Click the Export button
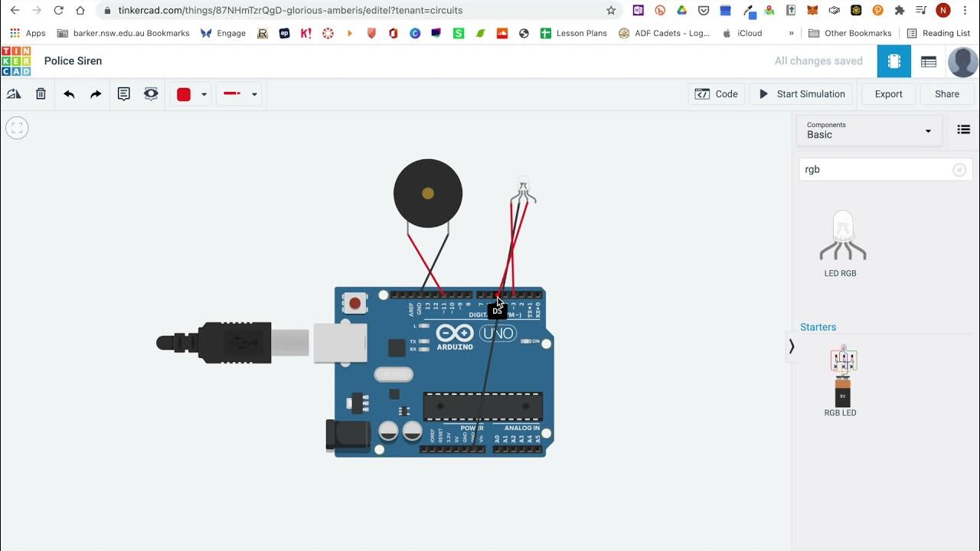The height and width of the screenshot is (551, 980). click(888, 94)
